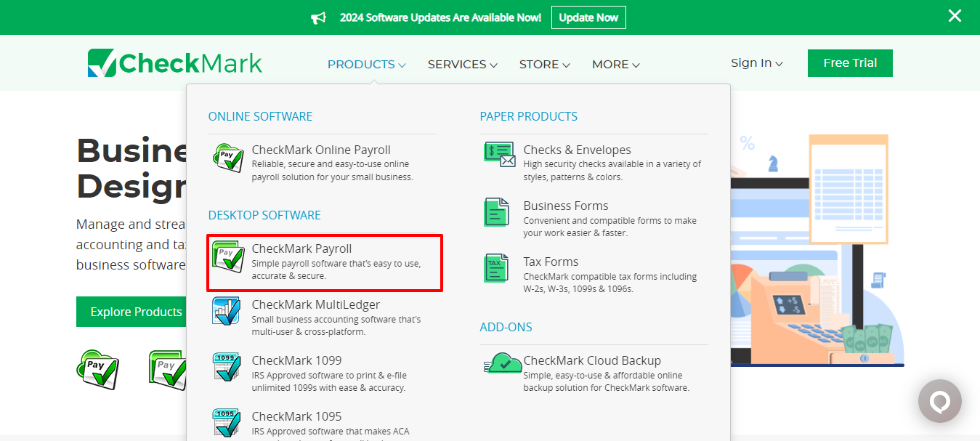Click the Free Trial button

(x=850, y=63)
